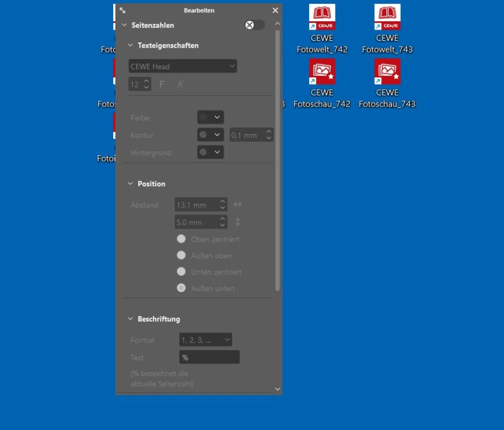
Task: Open the Hintergrund color dropdown
Action: [211, 152]
